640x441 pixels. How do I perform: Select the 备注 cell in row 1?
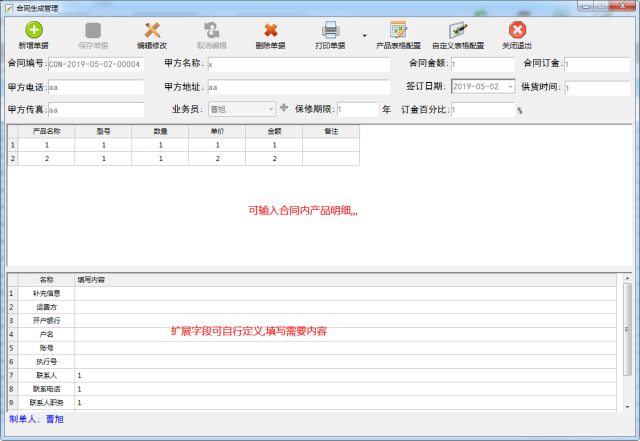pos(330,145)
